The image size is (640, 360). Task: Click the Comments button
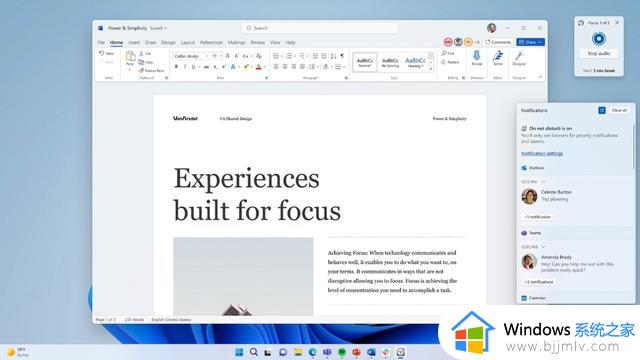tap(498, 42)
